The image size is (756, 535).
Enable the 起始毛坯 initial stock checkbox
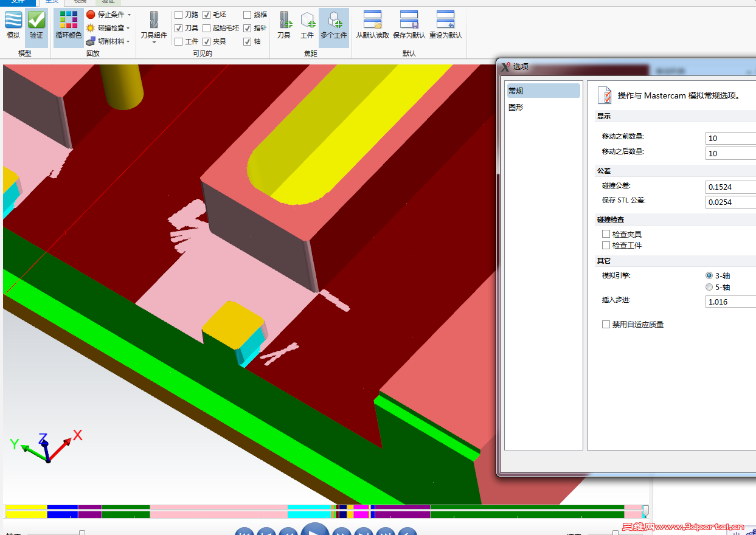click(207, 28)
